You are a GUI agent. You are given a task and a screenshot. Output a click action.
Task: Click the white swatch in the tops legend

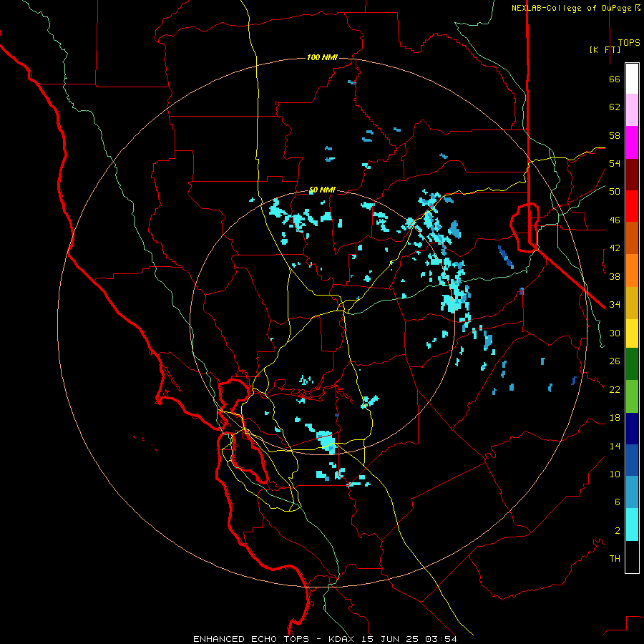point(632,79)
